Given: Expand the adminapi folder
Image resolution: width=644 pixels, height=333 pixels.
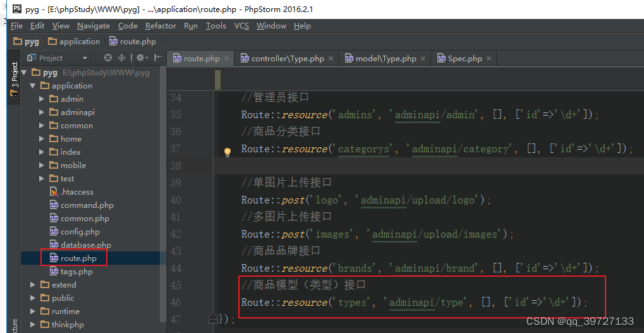Looking at the screenshot, I should 42,112.
